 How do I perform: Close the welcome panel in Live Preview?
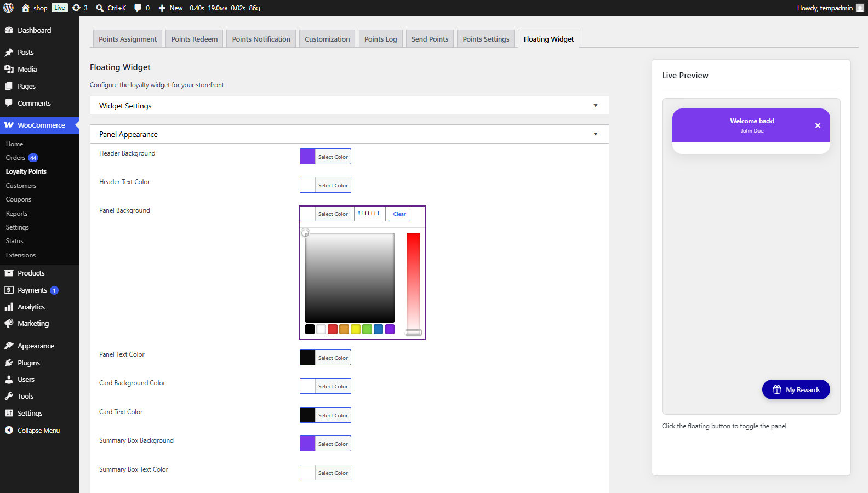818,125
